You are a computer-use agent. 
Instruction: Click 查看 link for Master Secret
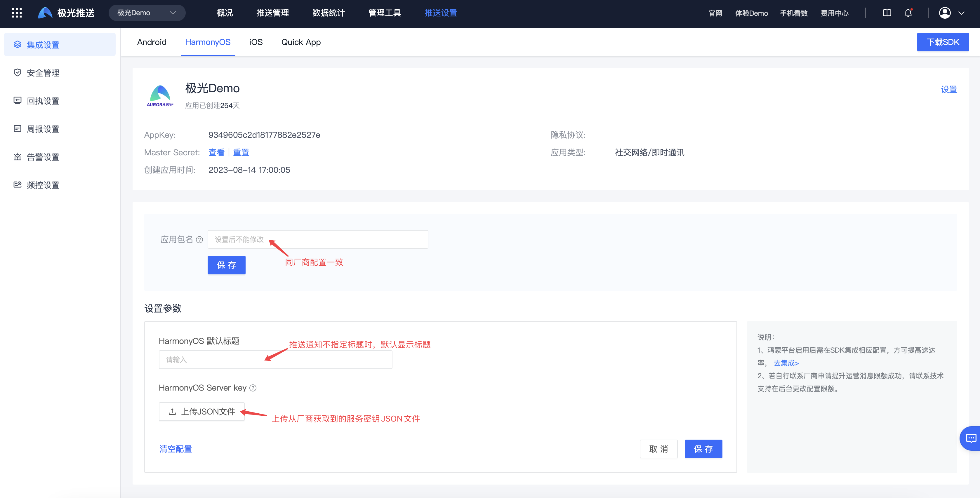click(216, 153)
